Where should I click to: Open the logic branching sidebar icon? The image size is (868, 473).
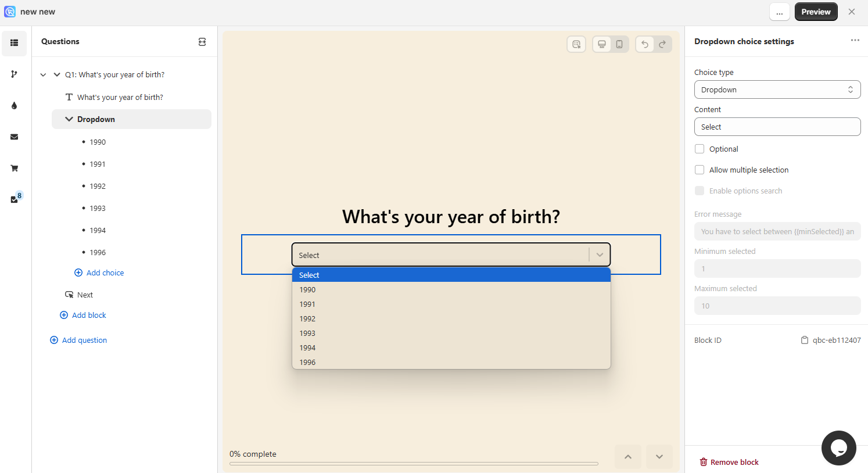[x=15, y=74]
